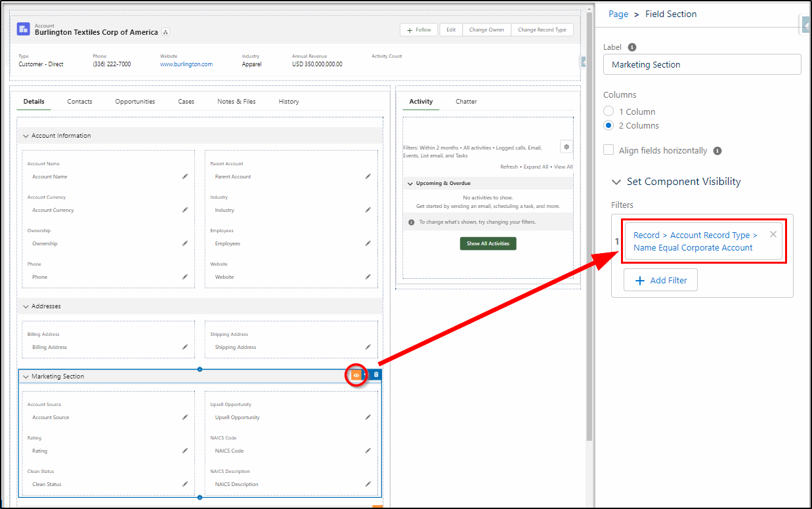812x509 pixels.
Task: Collapse Upcoming & Overdue section
Action: click(x=410, y=183)
